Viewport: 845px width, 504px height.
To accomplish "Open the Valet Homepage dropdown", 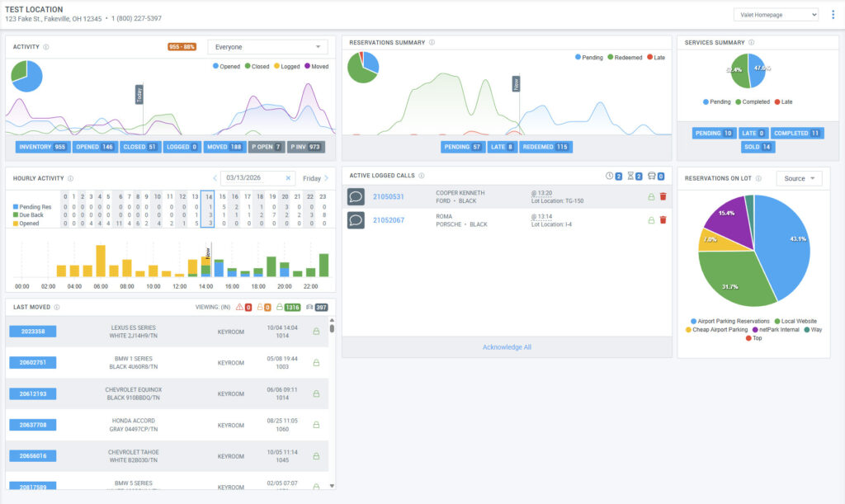I will tap(776, 14).
